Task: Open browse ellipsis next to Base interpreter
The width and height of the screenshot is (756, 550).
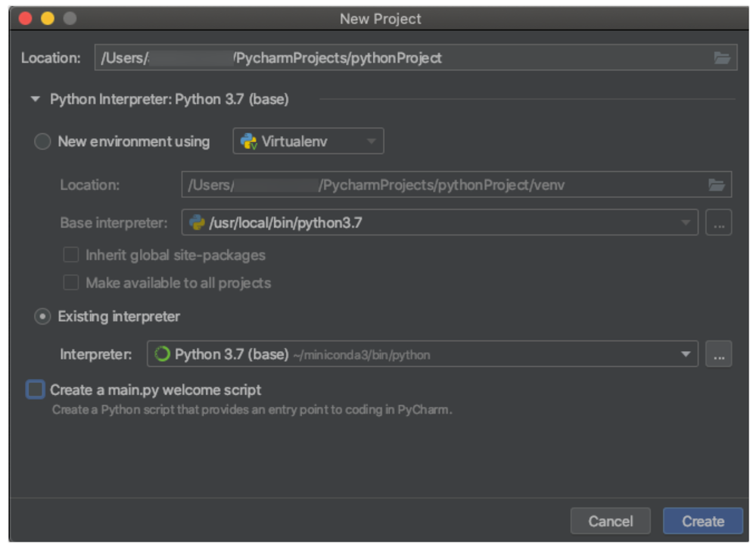Action: (718, 222)
